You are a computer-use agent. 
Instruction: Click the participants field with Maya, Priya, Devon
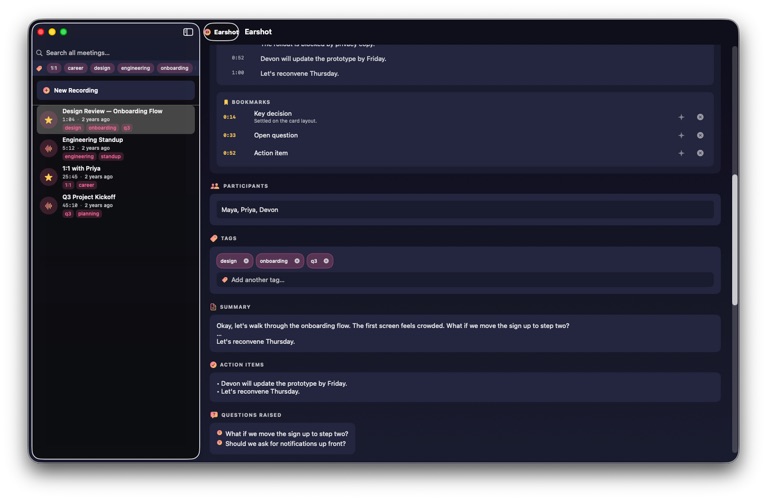pyautogui.click(x=465, y=210)
